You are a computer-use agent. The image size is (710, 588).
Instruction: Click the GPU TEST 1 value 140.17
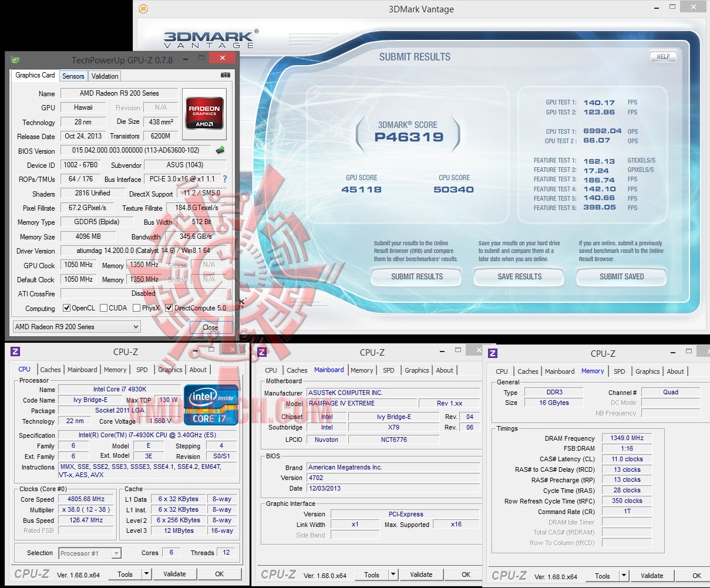[x=599, y=102]
